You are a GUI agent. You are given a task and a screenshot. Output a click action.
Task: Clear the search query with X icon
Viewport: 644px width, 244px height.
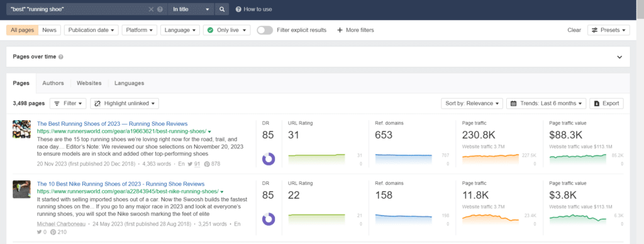coord(151,9)
